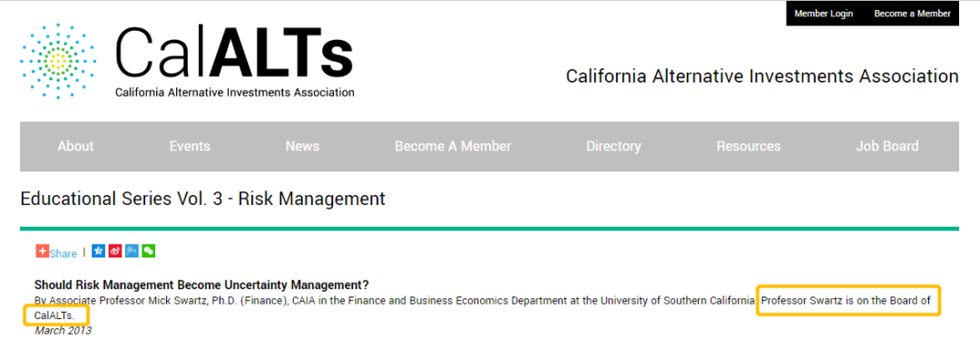The height and width of the screenshot is (350, 980).
Task: Share via green WeChat icon
Action: click(148, 251)
